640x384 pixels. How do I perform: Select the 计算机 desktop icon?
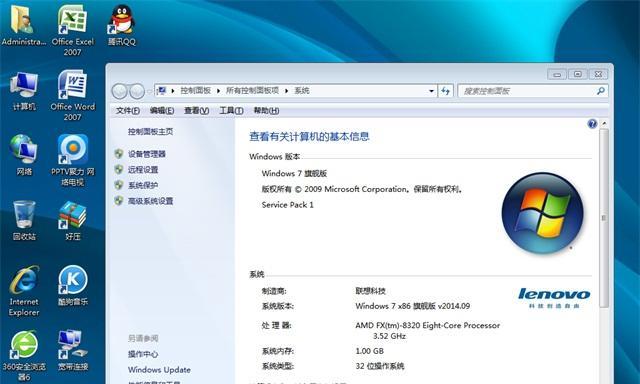24,91
